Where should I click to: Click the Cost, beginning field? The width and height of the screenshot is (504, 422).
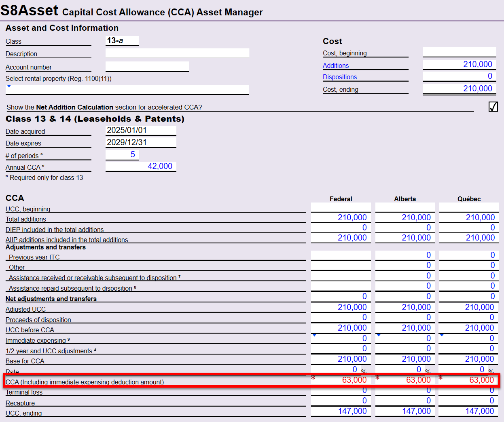pyautogui.click(x=459, y=52)
